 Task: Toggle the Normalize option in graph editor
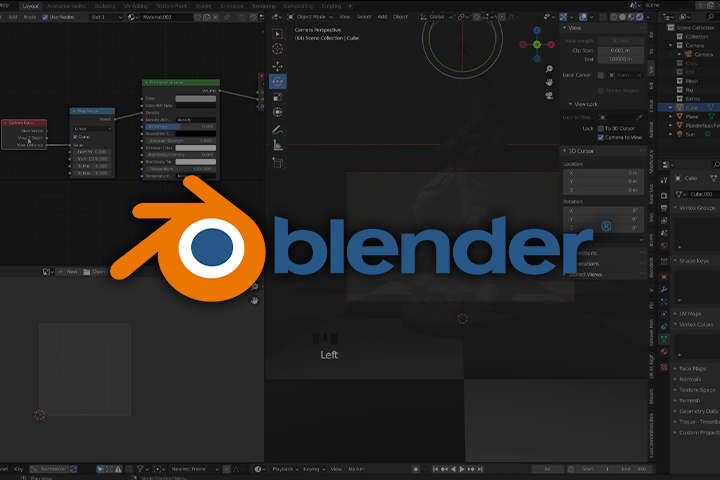(49, 469)
